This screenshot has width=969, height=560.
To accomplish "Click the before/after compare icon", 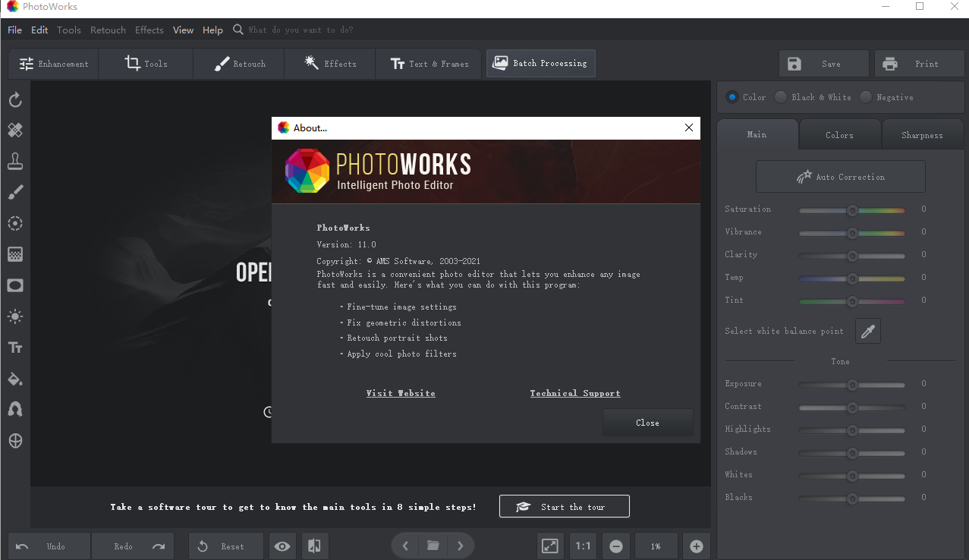I will (314, 546).
